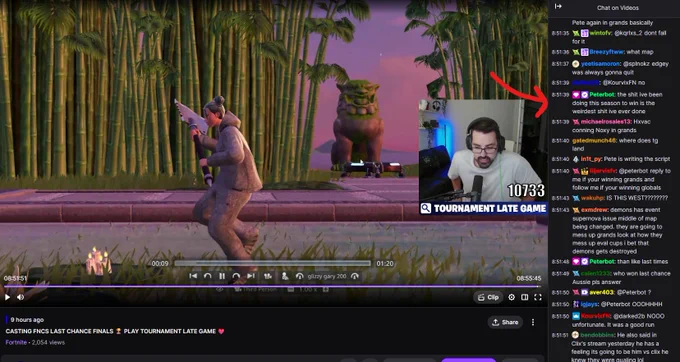The height and width of the screenshot is (362, 680).
Task: Collapse the Chat on Videos panel
Action: pos(558,7)
